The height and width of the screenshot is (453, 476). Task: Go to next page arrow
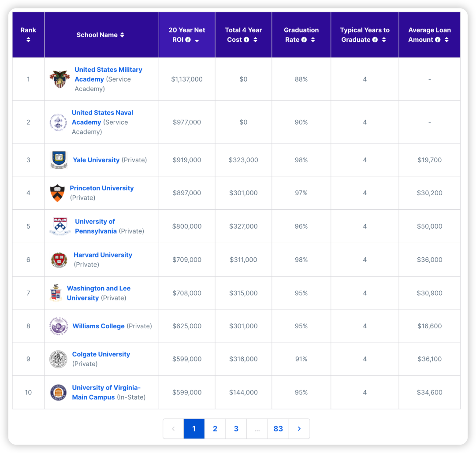coord(299,429)
